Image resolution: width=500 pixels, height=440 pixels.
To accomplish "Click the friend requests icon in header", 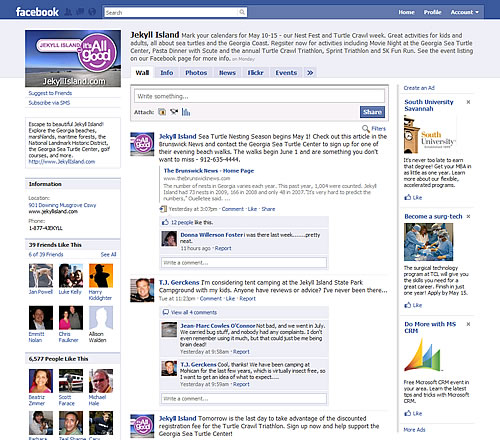I will [68, 12].
